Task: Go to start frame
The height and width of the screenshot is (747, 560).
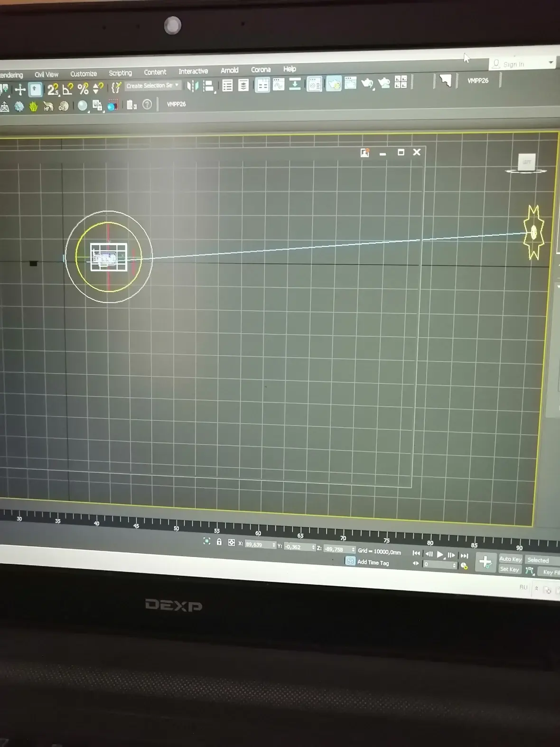Action: (x=416, y=553)
